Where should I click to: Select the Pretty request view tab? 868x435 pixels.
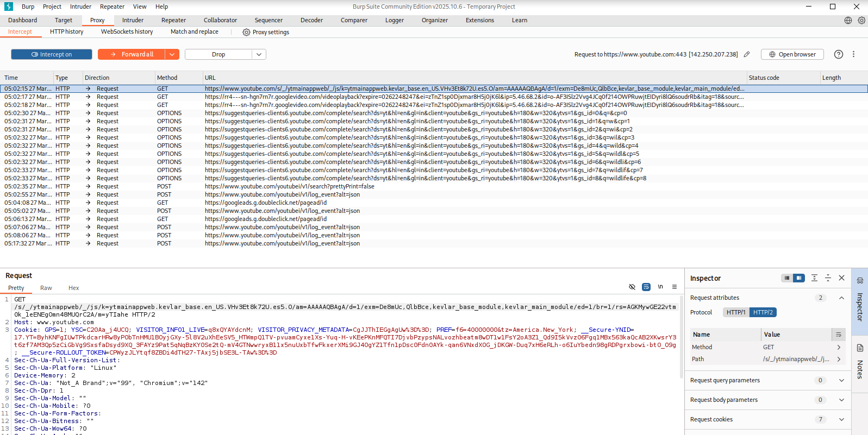16,288
